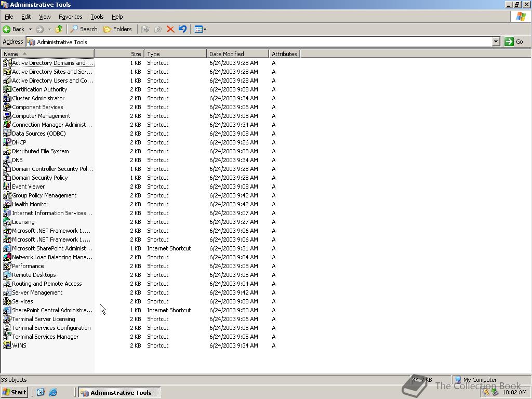
Task: Select the Connection Manager Administration Kit icon
Action: click(x=7, y=125)
